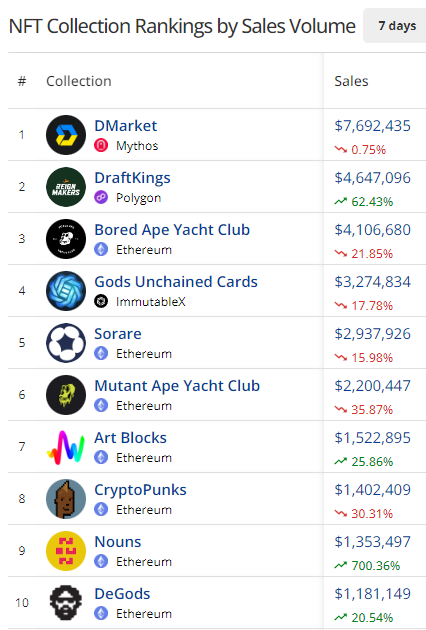The width and height of the screenshot is (426, 630).
Task: Click the DraftKings Reign Makers logo
Action: pos(66,187)
